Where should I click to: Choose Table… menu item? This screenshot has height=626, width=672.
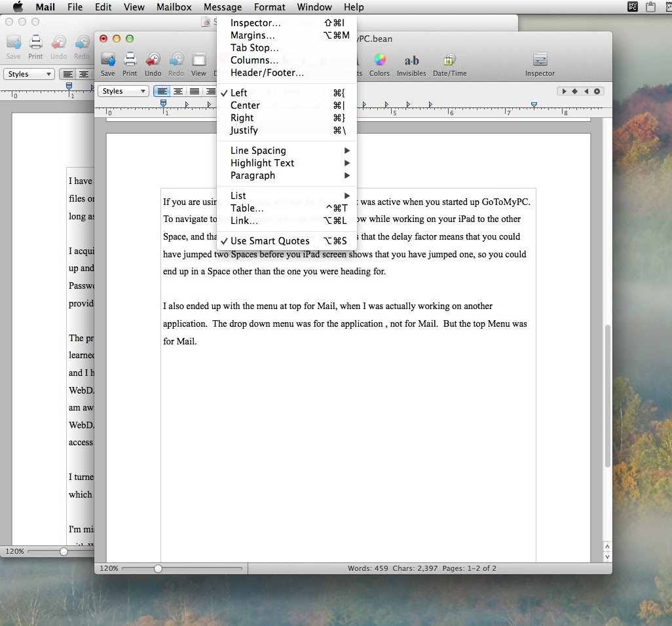pos(287,208)
